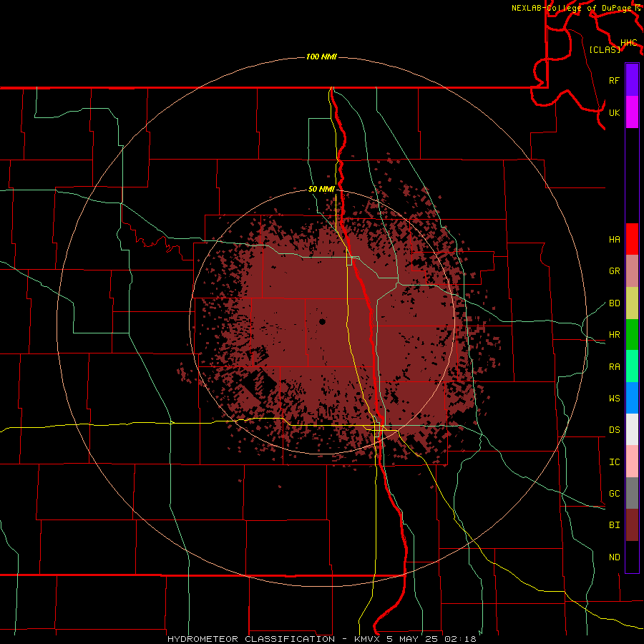Click the 'RF' legend label
Viewport: 644px width, 644px height.
tap(614, 80)
